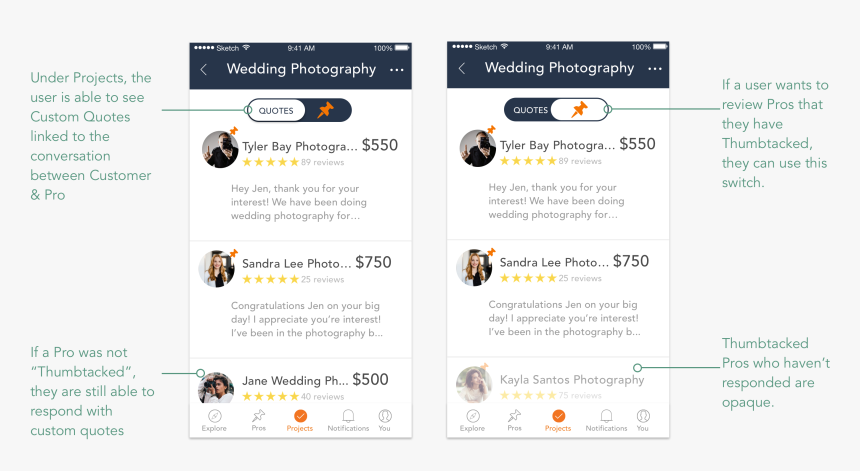Tap Tyler Bay profile photo on right phone

point(478,148)
